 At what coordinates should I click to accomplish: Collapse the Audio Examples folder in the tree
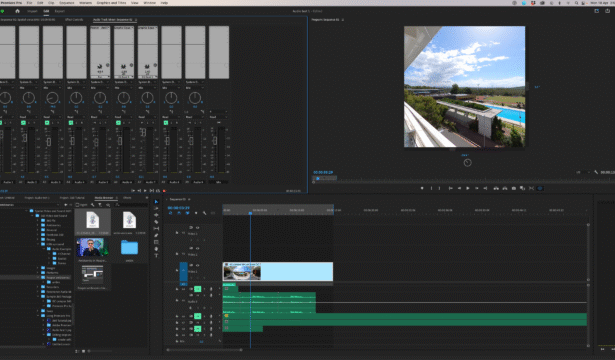coord(44,249)
